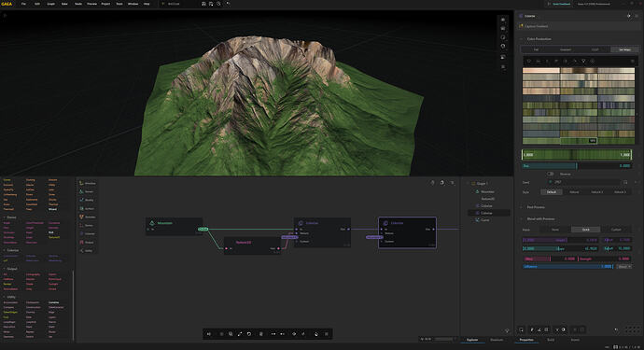Select the Mountain item in explorer tree
Screen dimensions: 644x350
pyautogui.click(x=487, y=192)
